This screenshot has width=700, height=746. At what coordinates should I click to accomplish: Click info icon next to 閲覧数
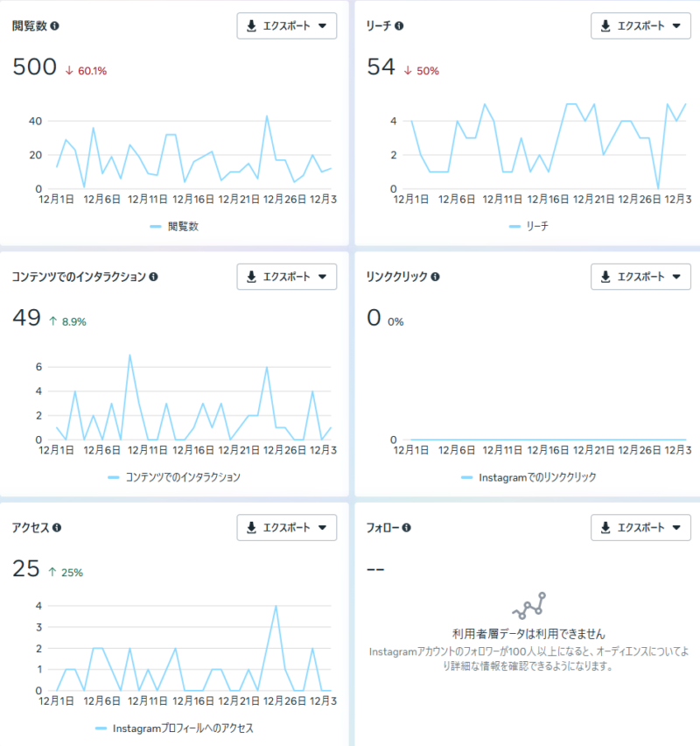tap(55, 26)
